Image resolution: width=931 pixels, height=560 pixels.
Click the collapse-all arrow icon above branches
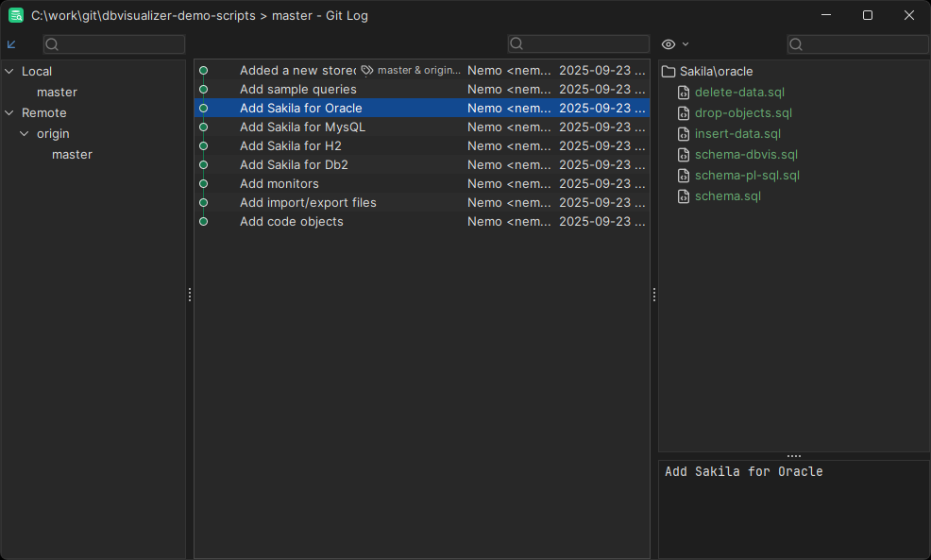[11, 44]
